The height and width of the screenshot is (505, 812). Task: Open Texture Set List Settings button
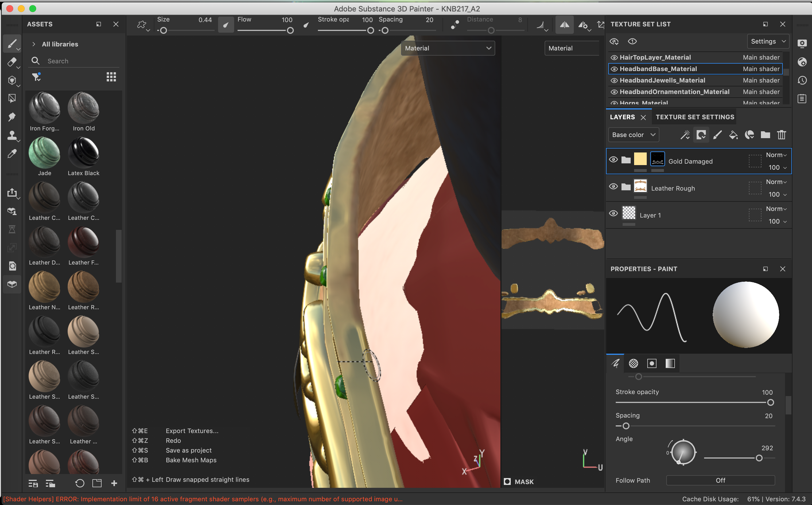click(x=768, y=42)
